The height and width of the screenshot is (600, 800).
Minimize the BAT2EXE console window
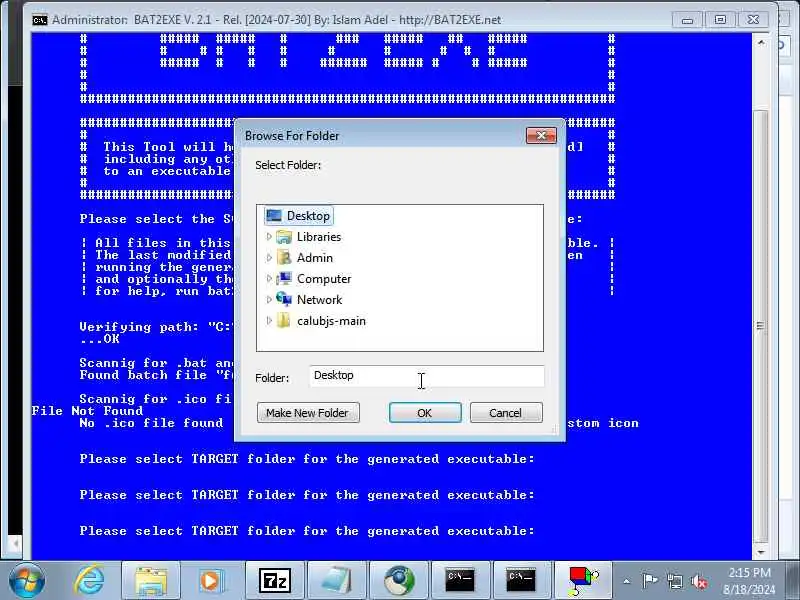click(688, 20)
